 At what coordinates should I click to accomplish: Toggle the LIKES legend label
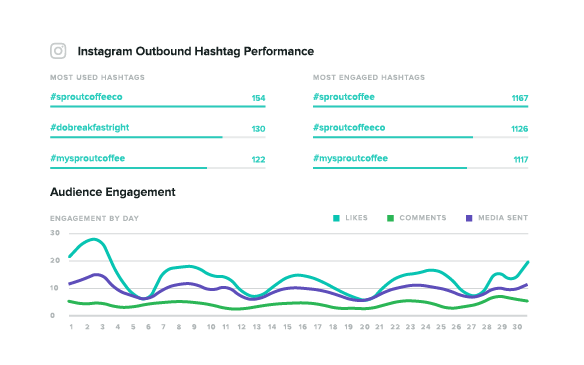point(356,218)
